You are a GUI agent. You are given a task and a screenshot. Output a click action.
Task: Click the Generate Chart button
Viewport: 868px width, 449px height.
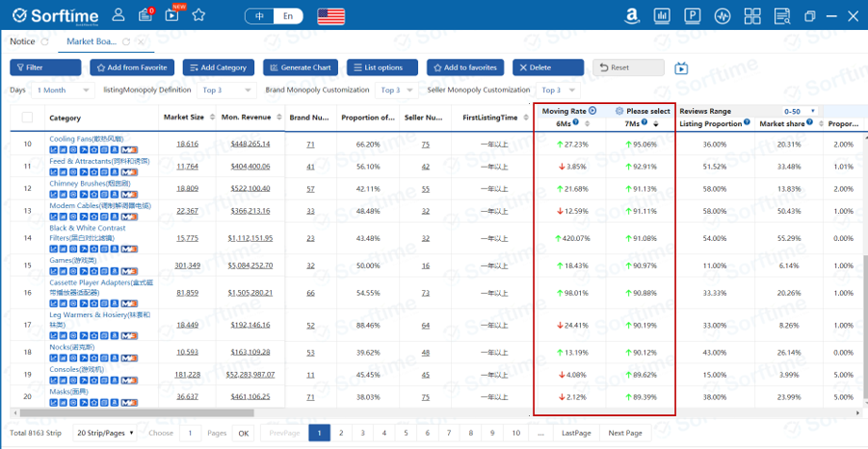pyautogui.click(x=301, y=67)
